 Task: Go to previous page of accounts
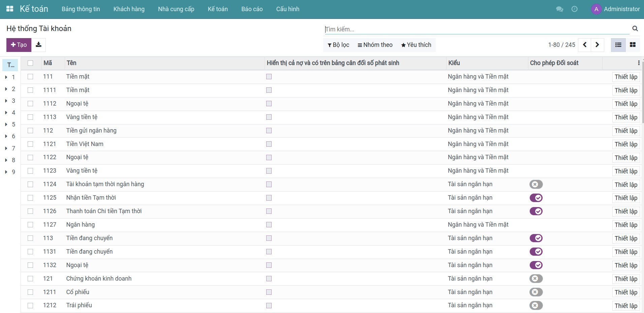(x=585, y=45)
